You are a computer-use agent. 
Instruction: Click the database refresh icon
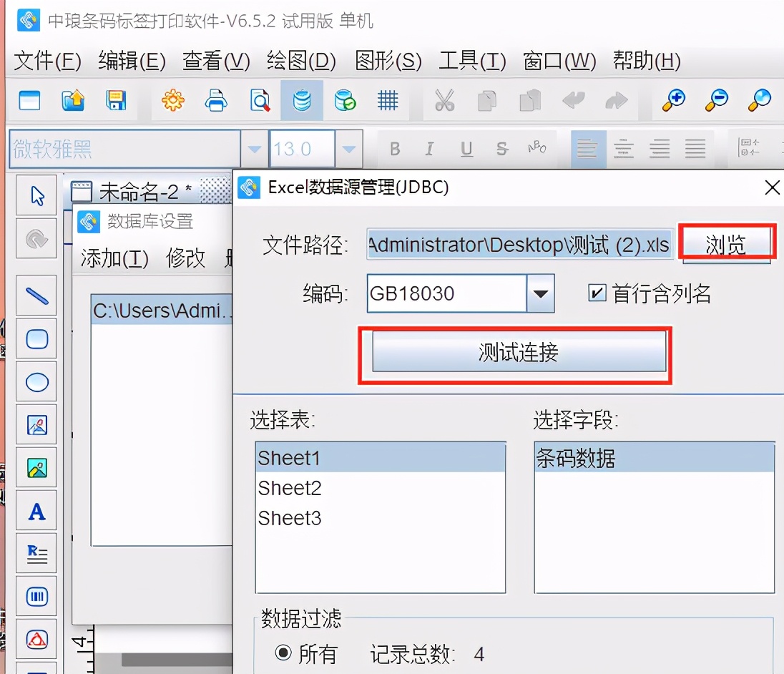pos(345,100)
